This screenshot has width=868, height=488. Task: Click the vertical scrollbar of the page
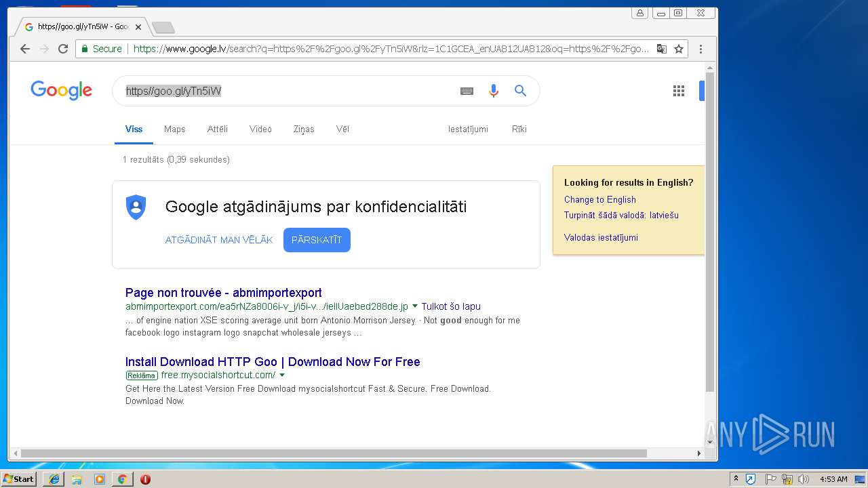pos(710,232)
